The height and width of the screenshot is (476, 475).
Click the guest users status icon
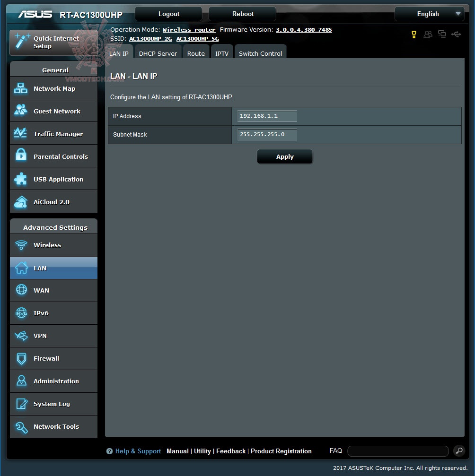[x=428, y=35]
